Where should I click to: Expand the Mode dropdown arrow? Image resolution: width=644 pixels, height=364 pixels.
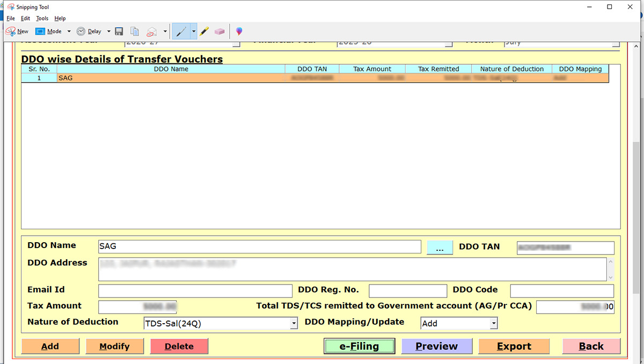tap(69, 32)
